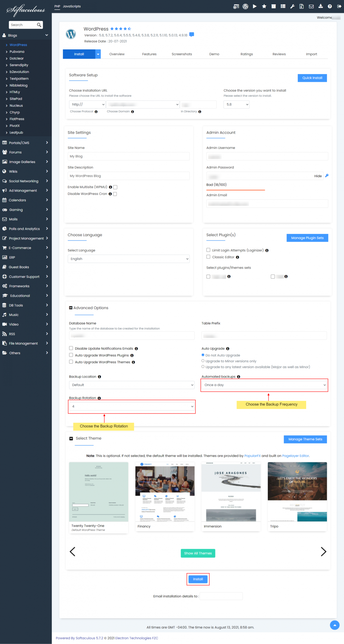Open the WordPress manager icon in top toolbar
The width and height of the screenshot is (344, 644).
click(x=245, y=6)
